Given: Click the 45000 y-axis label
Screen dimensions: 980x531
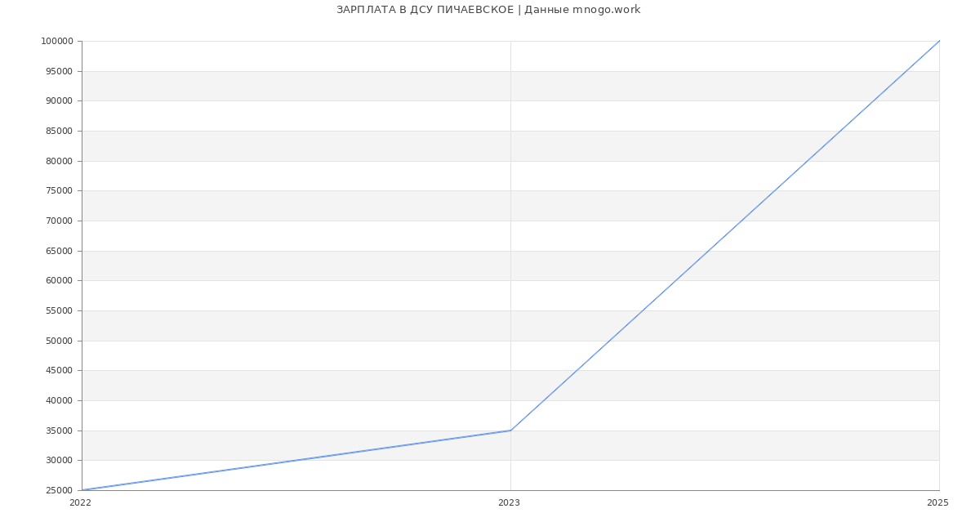Looking at the screenshot, I should (59, 371).
